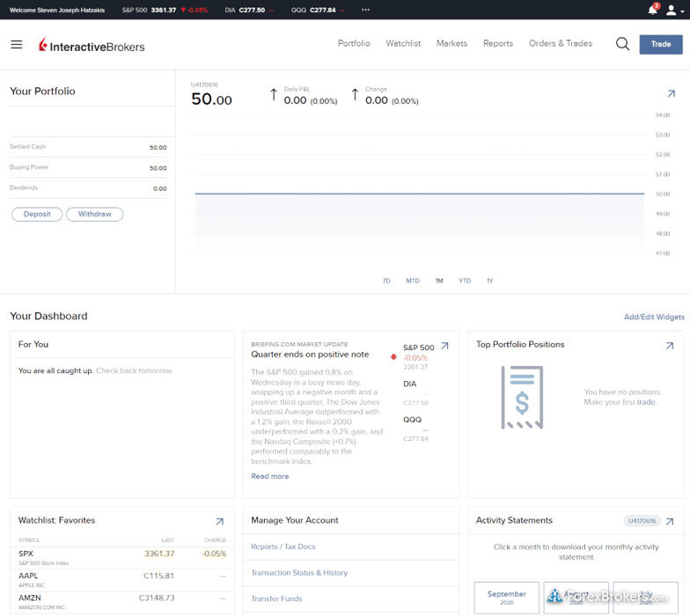Download September 2020 activity statement
This screenshot has width=690, height=616.
tap(507, 598)
